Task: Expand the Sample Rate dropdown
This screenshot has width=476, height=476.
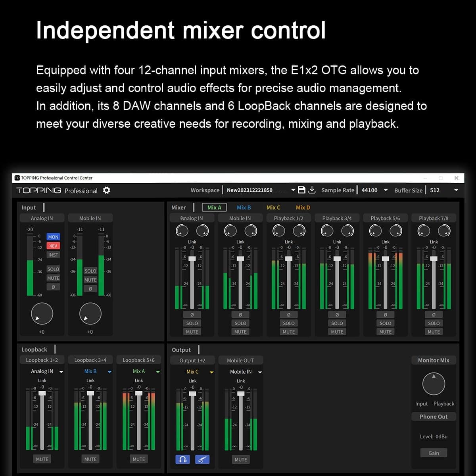Action: point(386,190)
